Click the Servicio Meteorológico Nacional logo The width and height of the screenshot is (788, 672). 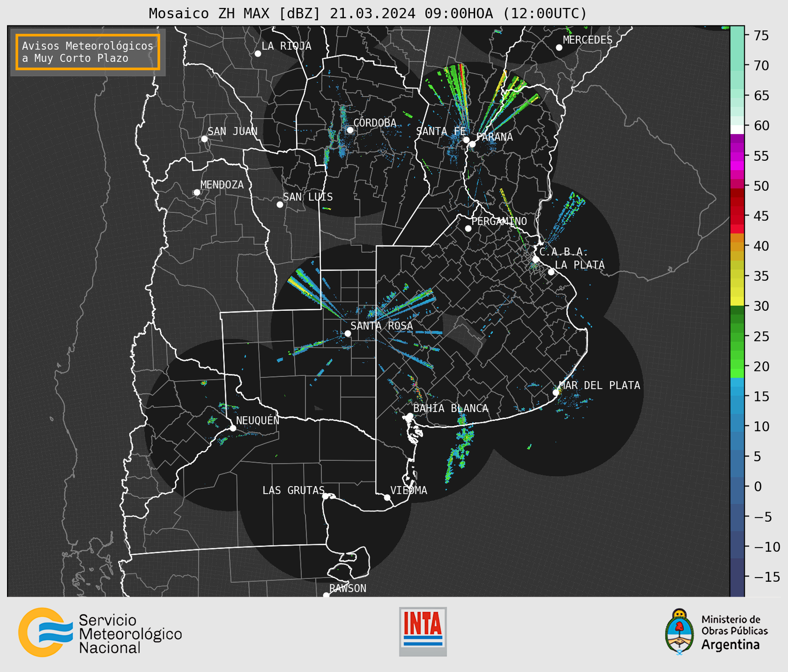tap(100, 632)
